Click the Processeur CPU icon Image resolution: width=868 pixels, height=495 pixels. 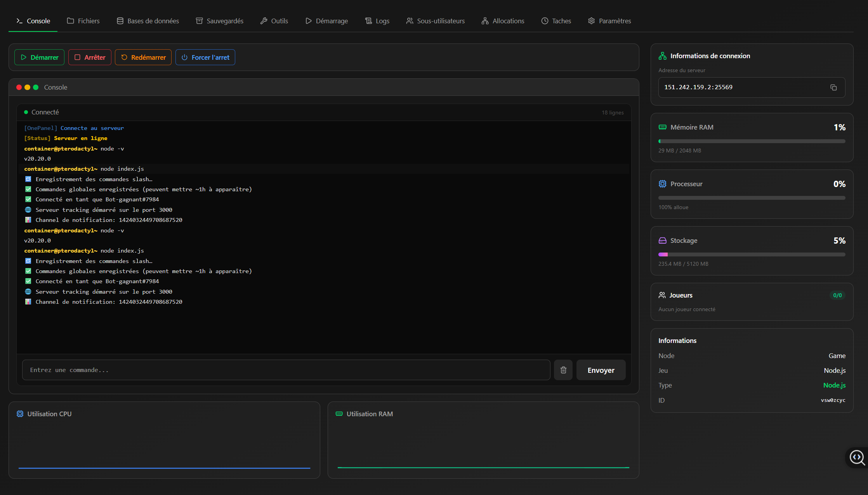click(662, 184)
